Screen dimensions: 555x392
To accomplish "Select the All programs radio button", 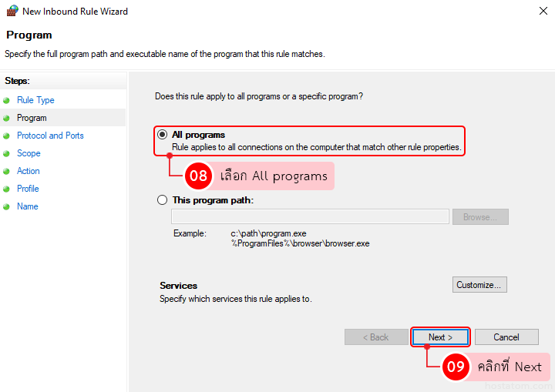I will [x=162, y=135].
